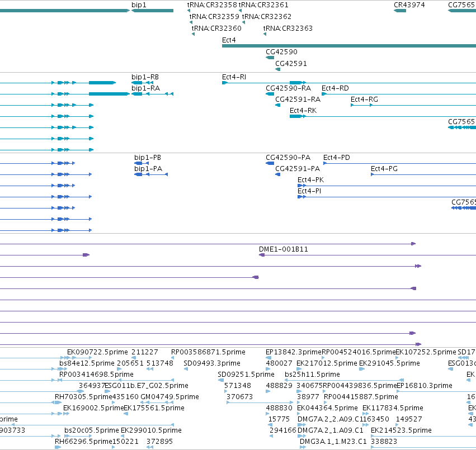476x450 pixels.
Task: Click the Ect4-RI transcript label
Action: point(234,77)
